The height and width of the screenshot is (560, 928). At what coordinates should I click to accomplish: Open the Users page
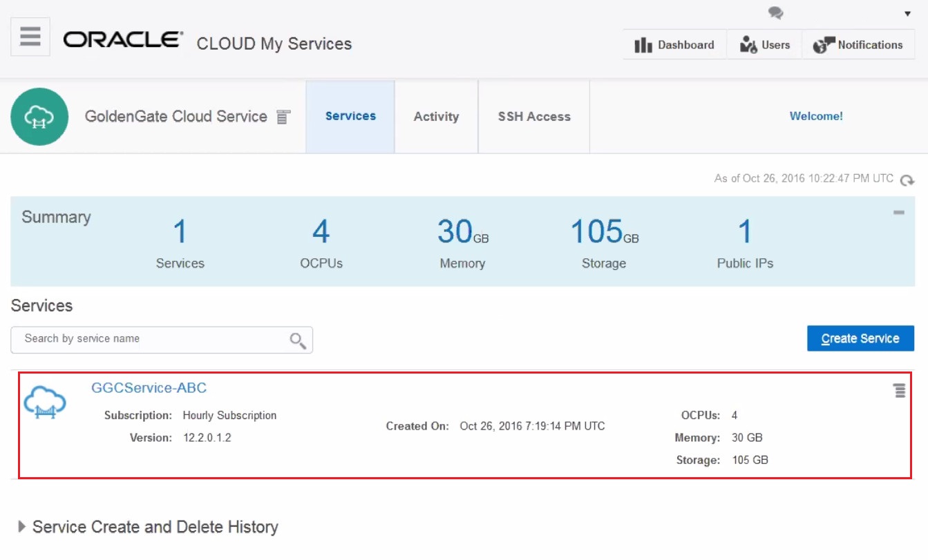[764, 45]
